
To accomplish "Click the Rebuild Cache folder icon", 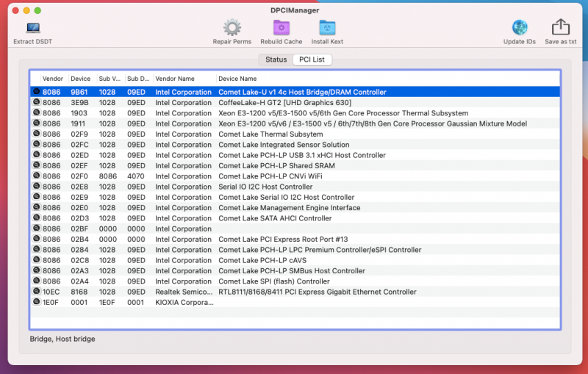I will pos(282,28).
